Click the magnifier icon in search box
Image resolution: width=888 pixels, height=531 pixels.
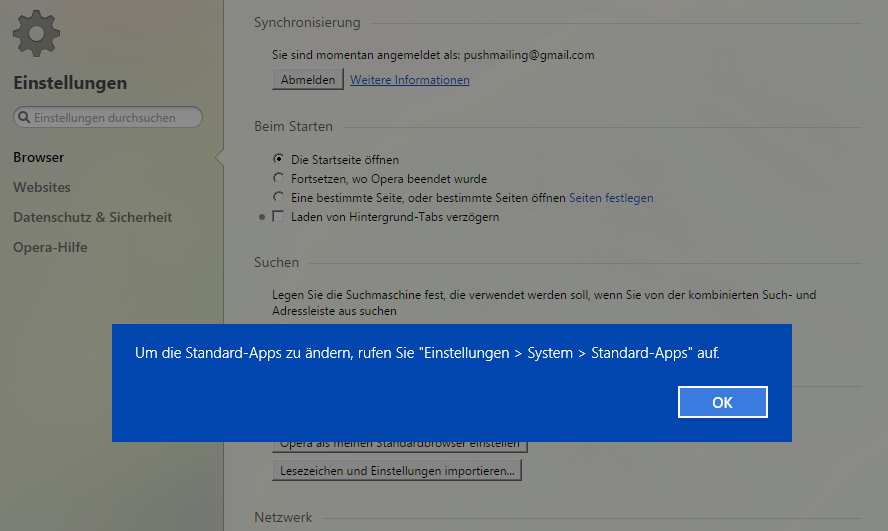[x=24, y=118]
